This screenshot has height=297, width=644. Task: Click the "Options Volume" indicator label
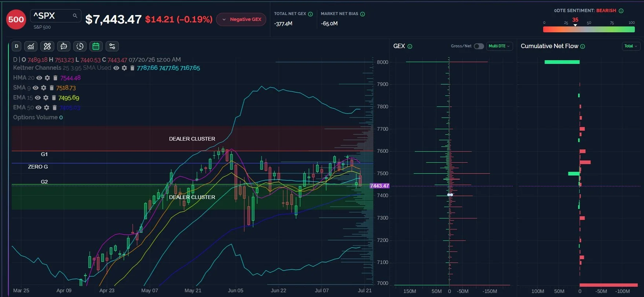[x=35, y=117]
